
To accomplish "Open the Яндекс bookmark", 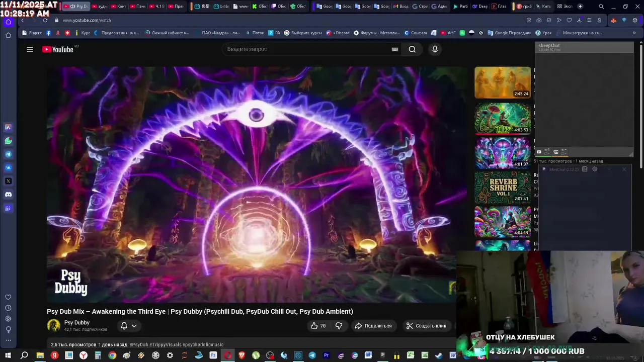I will pyautogui.click(x=32, y=33).
